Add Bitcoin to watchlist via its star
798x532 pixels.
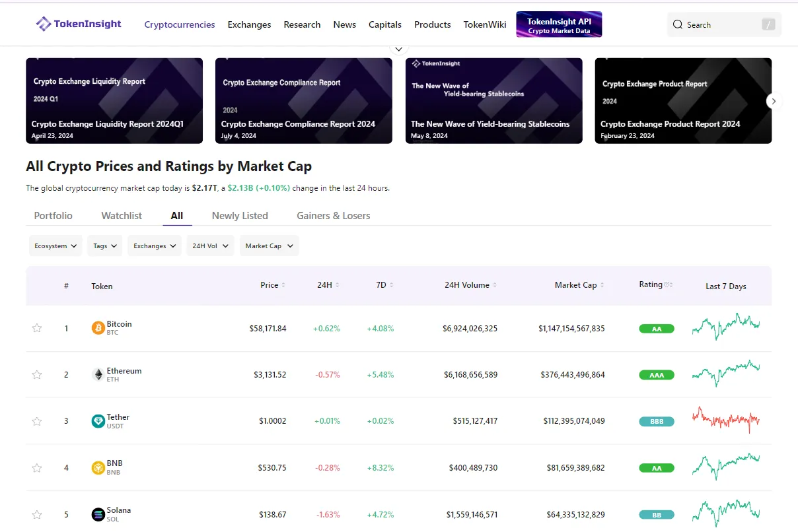coord(37,328)
